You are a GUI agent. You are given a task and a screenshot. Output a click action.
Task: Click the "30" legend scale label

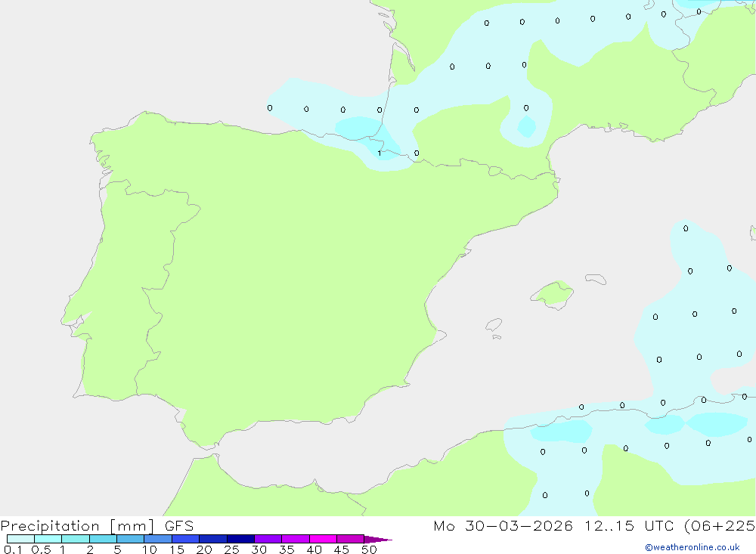coord(259,549)
